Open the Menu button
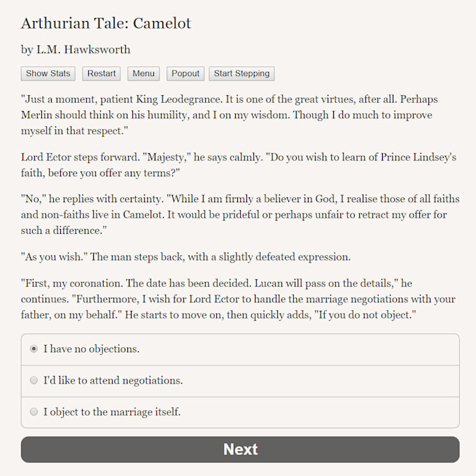This screenshot has width=476, height=476. (x=143, y=73)
